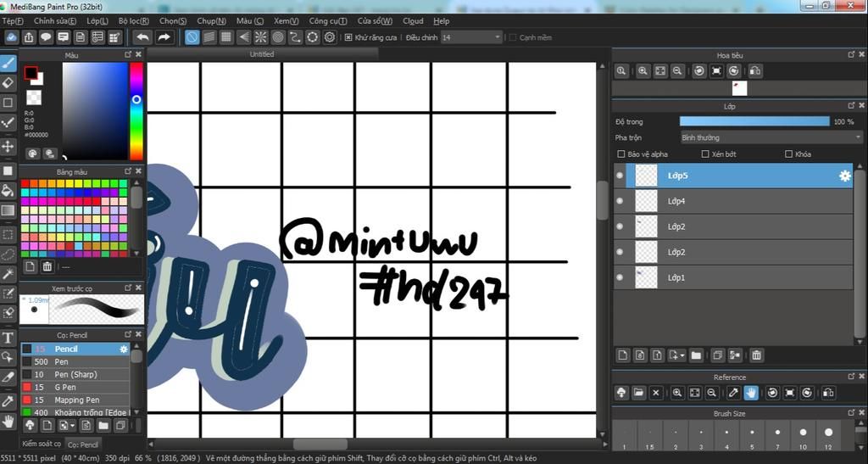Hide the Lớp1 layer

click(x=620, y=277)
